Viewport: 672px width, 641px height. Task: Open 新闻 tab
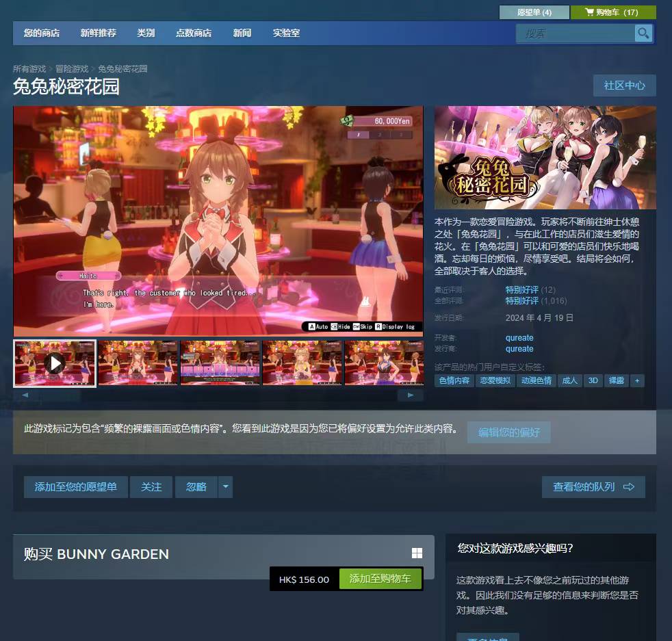point(242,33)
